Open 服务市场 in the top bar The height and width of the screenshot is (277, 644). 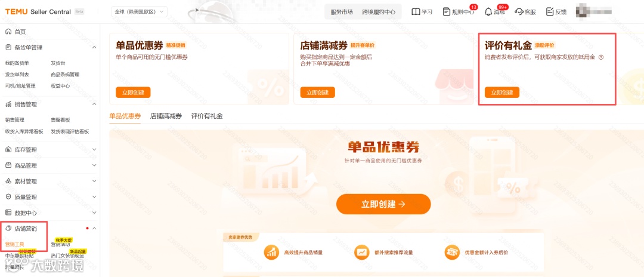point(342,12)
